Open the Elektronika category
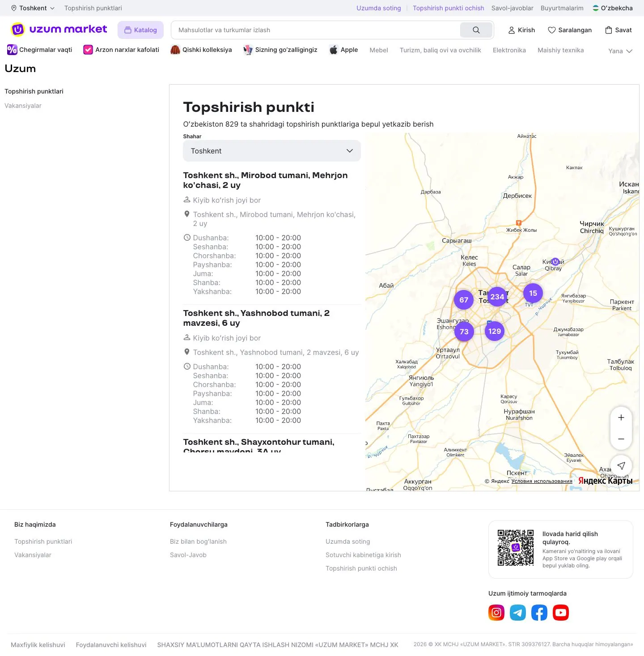 coord(509,50)
